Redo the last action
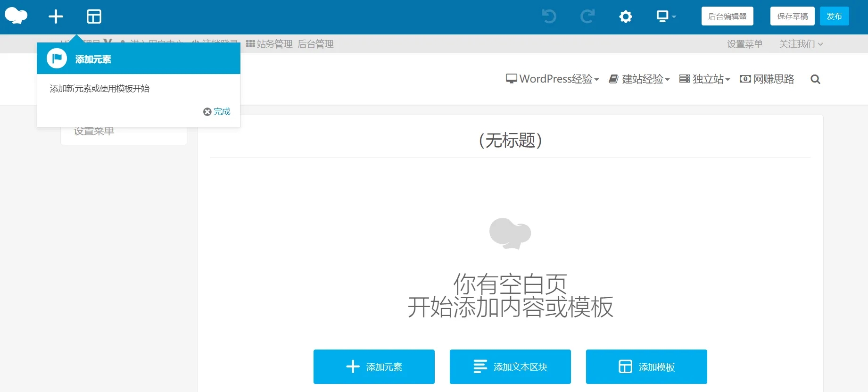This screenshot has height=392, width=868. coord(587,17)
